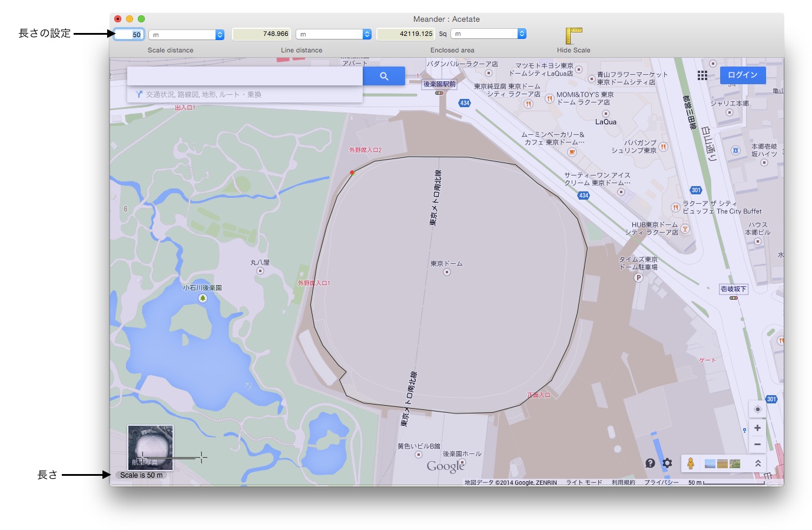
Task: Click the ババガンプ シュリンプ東京 restaurant icon
Action: point(663,147)
